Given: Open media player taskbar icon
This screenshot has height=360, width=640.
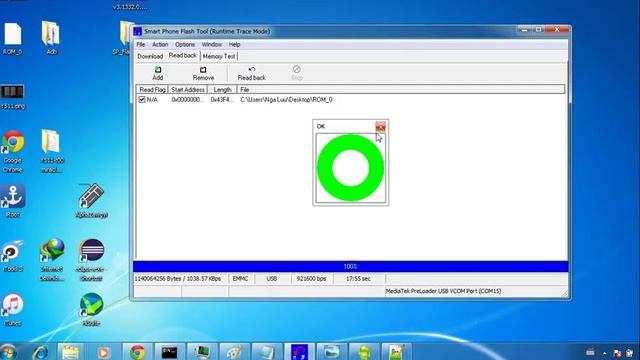Looking at the screenshot, I should tap(104, 352).
